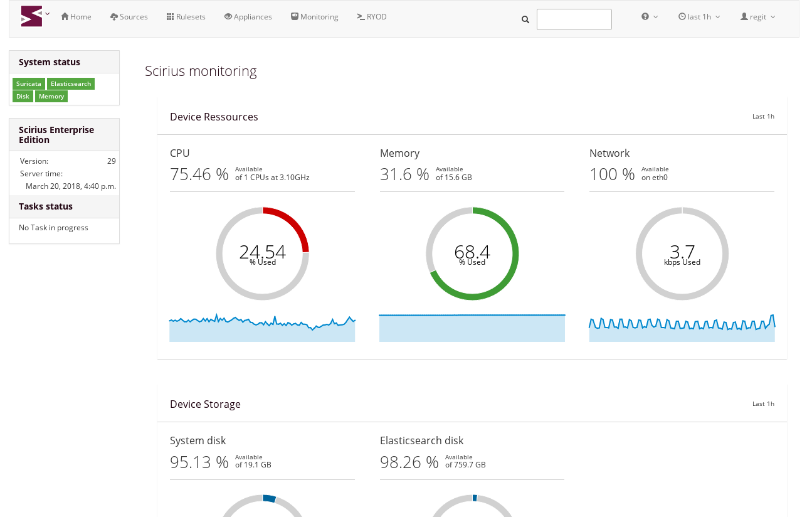Click the server time 'March 20, 2018, 4:40 p.m.'
The width and height of the screenshot is (812, 517).
click(x=71, y=186)
